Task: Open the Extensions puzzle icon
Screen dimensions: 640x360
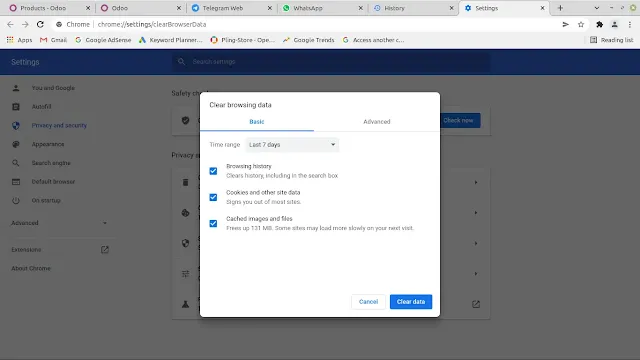Action: coord(599,24)
